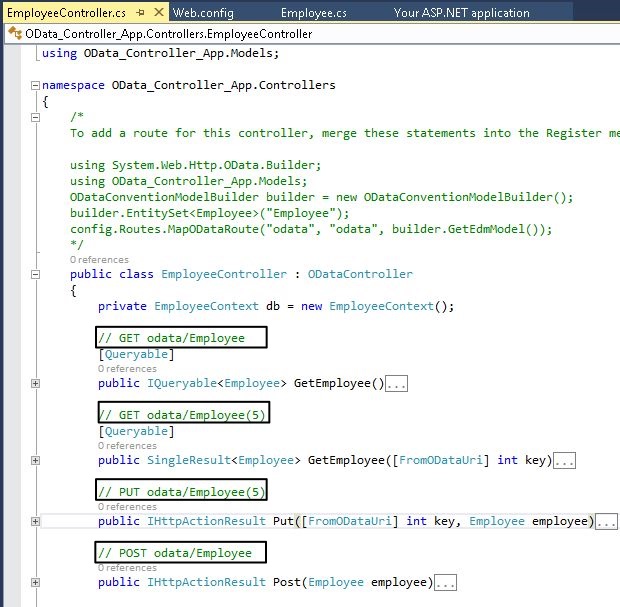This screenshot has width=620, height=607.
Task: Click 'using OData_Controller_App.Models;' at top
Action: 161,53
